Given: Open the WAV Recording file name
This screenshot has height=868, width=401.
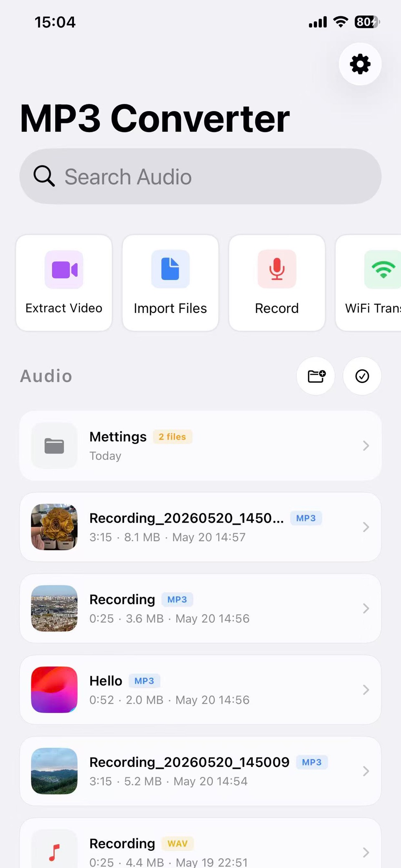Looking at the screenshot, I should coord(122,844).
